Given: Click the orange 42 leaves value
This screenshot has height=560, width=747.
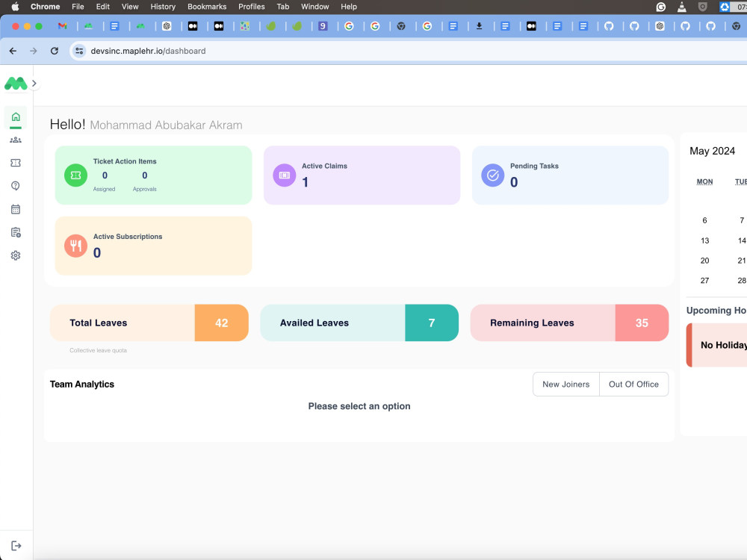Looking at the screenshot, I should pos(222,323).
